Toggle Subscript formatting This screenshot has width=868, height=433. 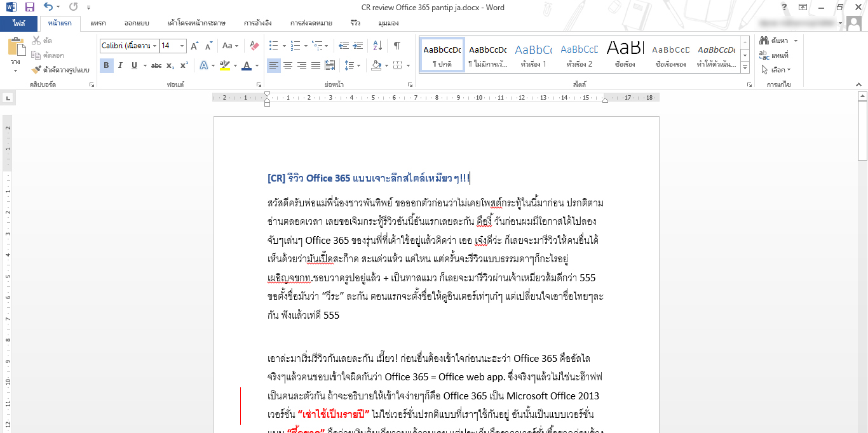(170, 65)
